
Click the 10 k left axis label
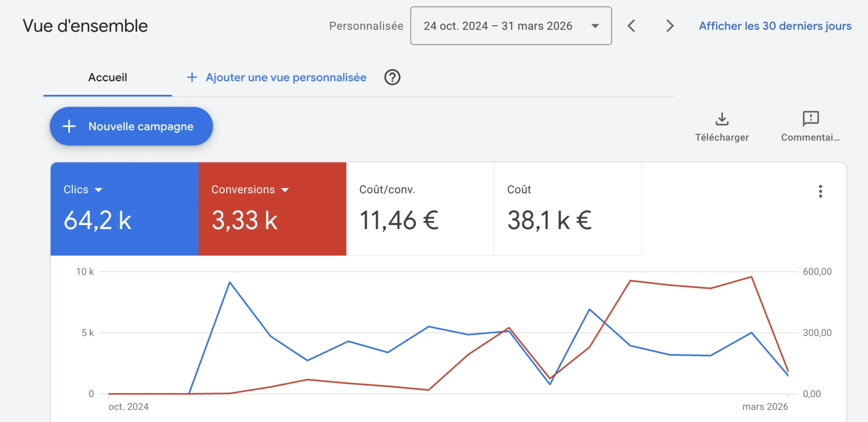tap(85, 272)
